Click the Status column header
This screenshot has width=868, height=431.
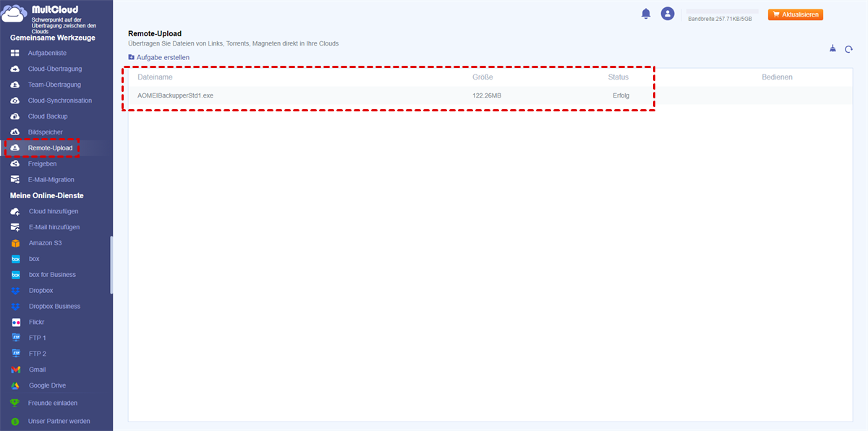click(x=618, y=77)
